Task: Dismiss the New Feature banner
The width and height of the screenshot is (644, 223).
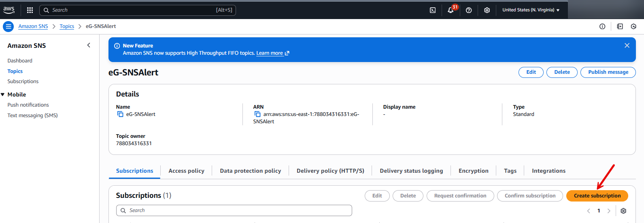Action: pos(627,45)
